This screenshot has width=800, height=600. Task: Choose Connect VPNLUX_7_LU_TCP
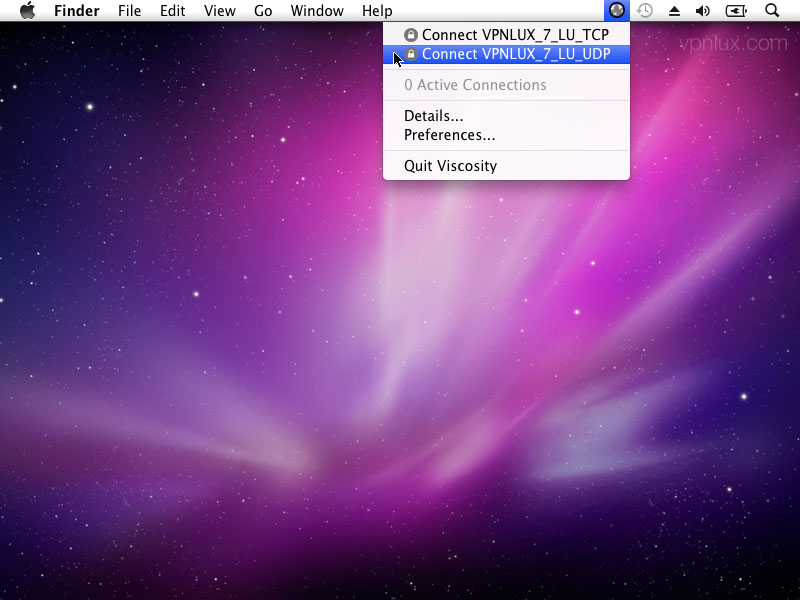(x=506, y=35)
